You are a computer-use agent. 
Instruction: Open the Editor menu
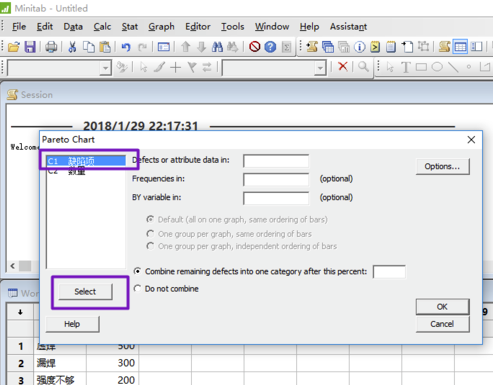[198, 27]
